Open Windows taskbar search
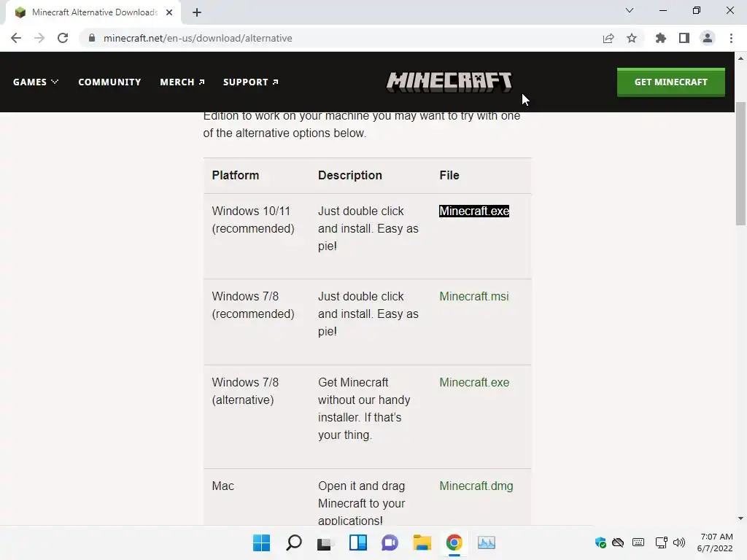The image size is (747, 560). pyautogui.click(x=293, y=542)
